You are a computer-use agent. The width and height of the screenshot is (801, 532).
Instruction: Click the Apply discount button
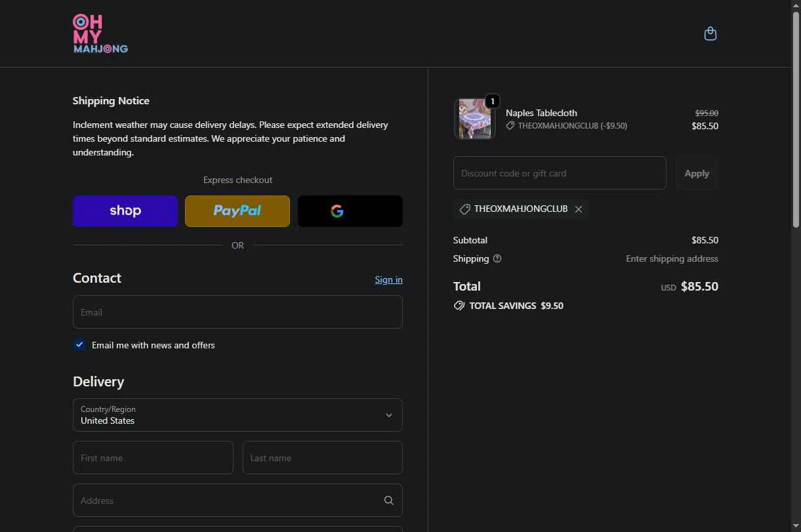click(697, 173)
